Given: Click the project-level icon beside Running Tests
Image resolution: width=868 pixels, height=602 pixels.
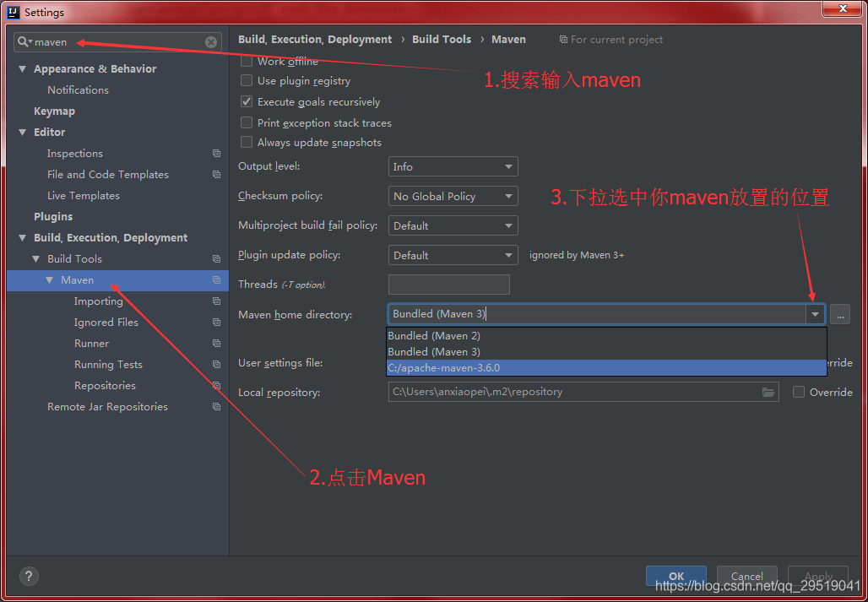Looking at the screenshot, I should coord(216,364).
